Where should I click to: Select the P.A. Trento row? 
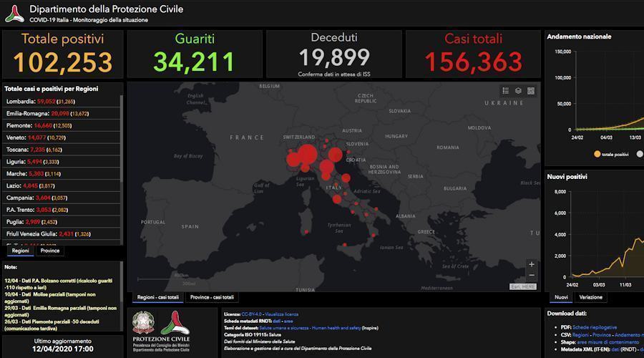(62, 210)
